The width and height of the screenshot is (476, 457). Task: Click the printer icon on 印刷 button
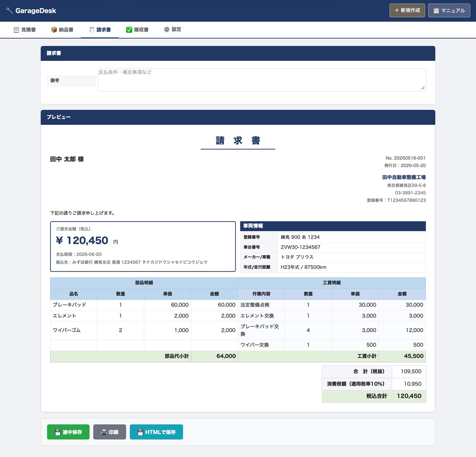pyautogui.click(x=104, y=432)
